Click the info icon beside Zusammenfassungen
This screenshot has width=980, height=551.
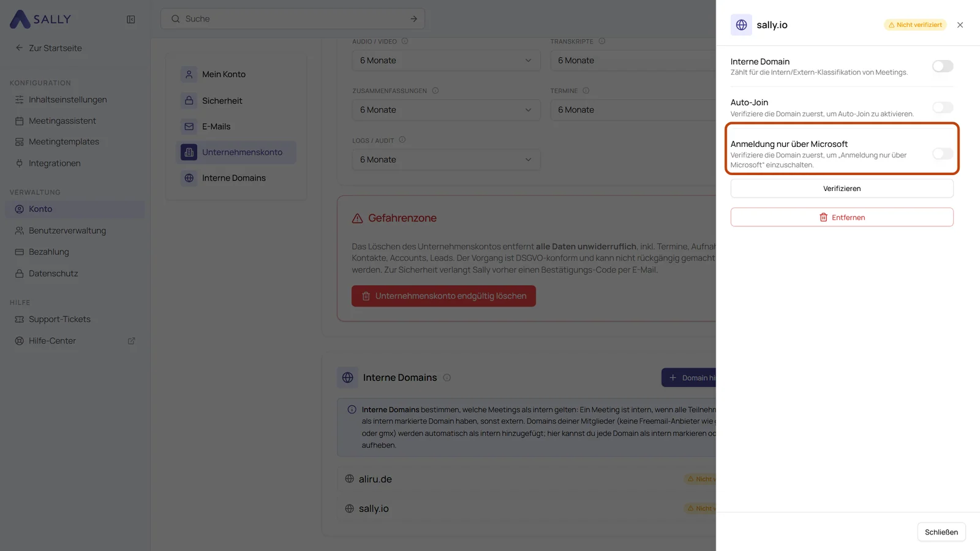click(x=435, y=91)
